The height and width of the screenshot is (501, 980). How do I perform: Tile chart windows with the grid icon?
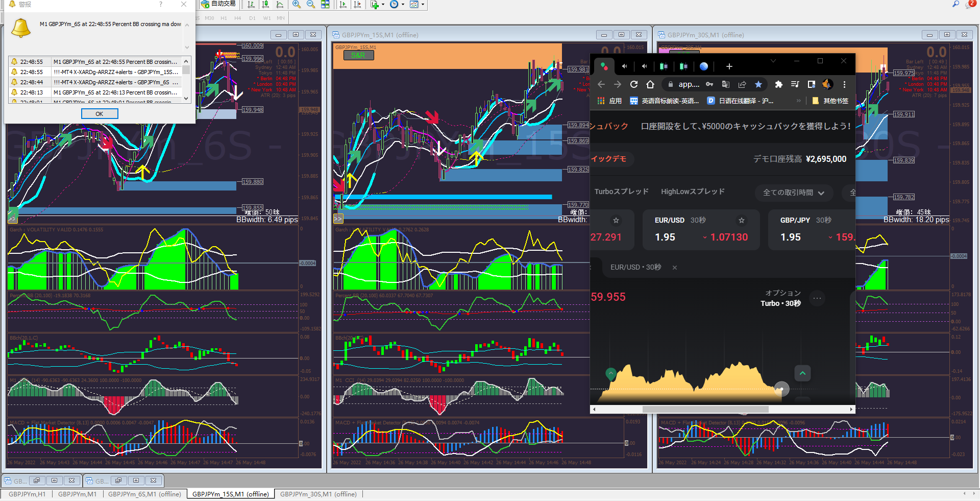325,4
